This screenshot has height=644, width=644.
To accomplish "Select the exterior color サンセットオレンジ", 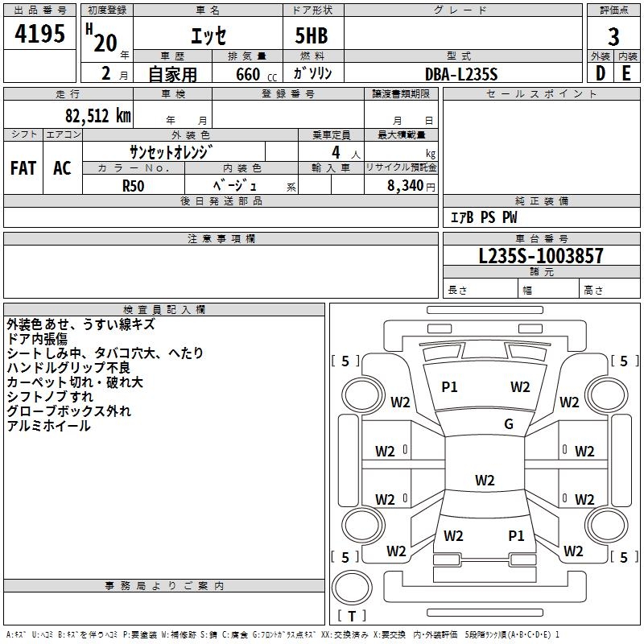I will pos(171,152).
